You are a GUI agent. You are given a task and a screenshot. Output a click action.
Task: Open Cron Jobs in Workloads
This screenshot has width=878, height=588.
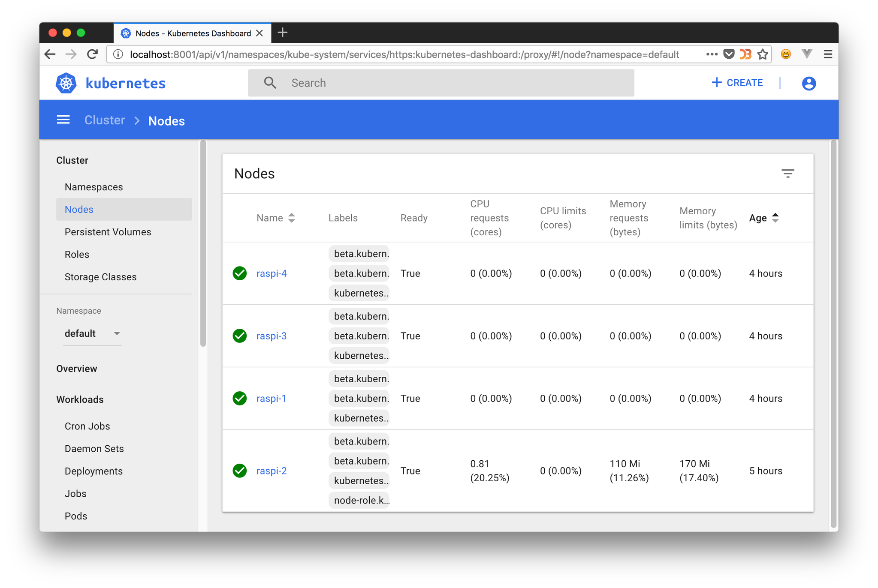click(87, 426)
